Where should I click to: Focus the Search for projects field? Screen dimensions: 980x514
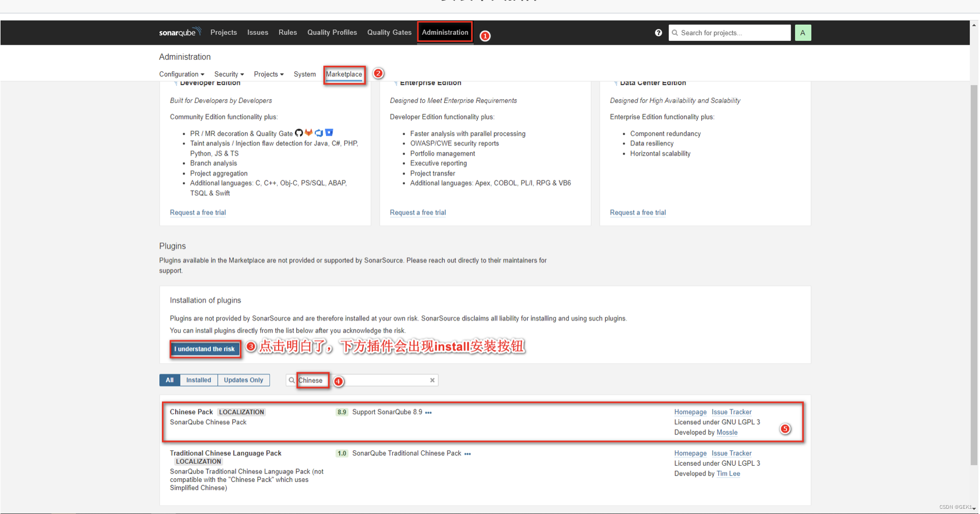tap(730, 33)
